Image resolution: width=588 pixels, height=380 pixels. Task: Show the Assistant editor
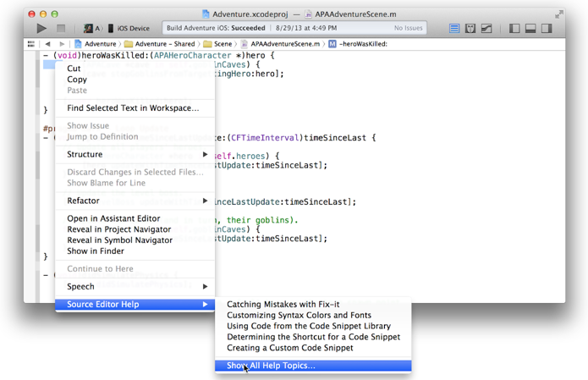(x=470, y=28)
